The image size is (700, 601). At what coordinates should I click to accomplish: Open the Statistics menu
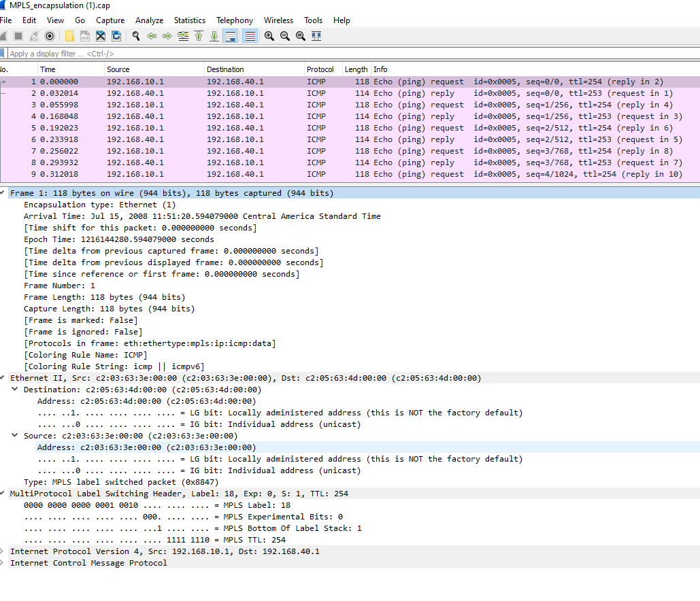pyautogui.click(x=189, y=20)
